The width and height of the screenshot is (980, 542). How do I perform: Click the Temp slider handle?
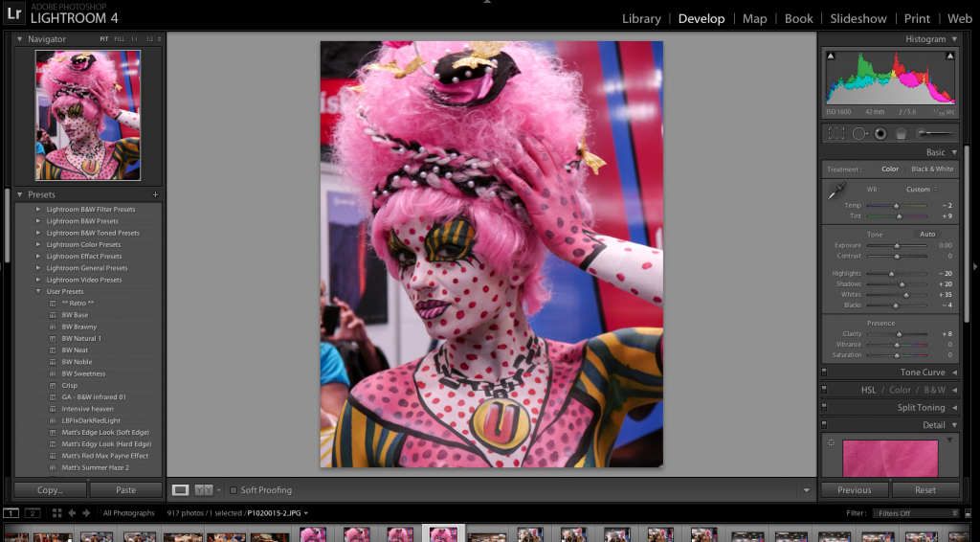[x=896, y=206]
